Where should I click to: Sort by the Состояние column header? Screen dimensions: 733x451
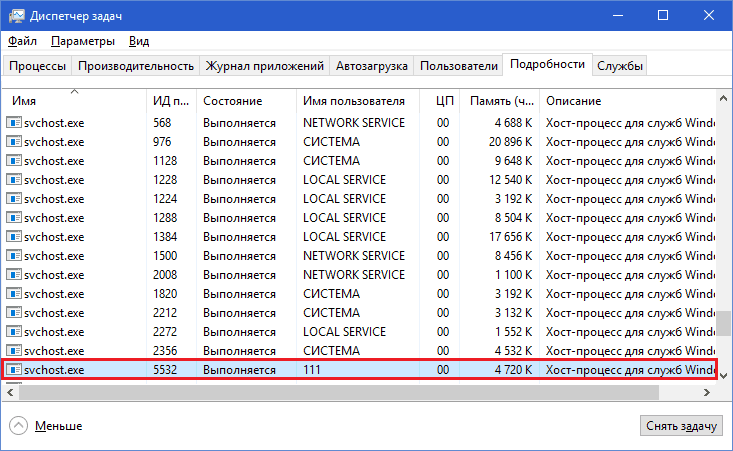point(246,100)
